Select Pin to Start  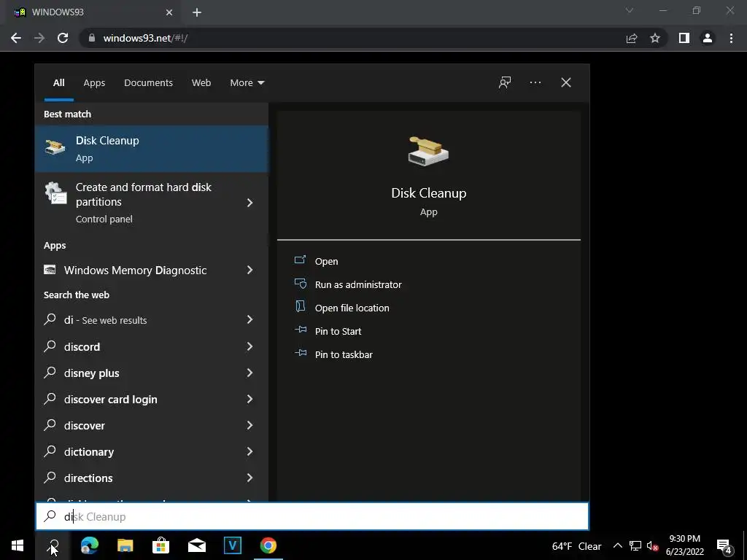(328, 331)
